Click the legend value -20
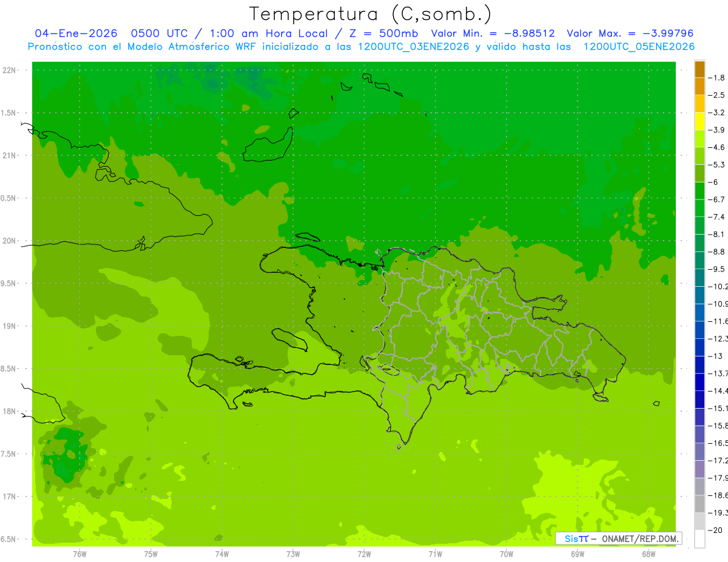 715,530
